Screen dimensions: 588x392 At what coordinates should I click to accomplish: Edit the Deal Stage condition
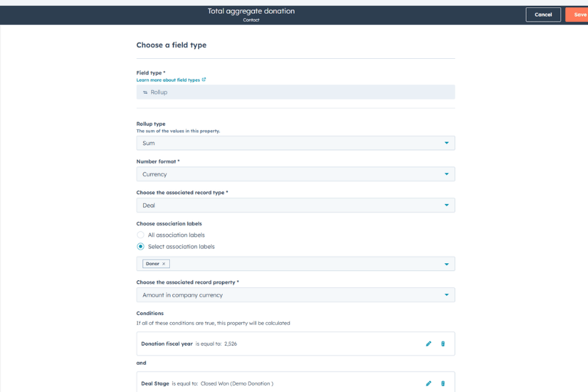pos(429,384)
